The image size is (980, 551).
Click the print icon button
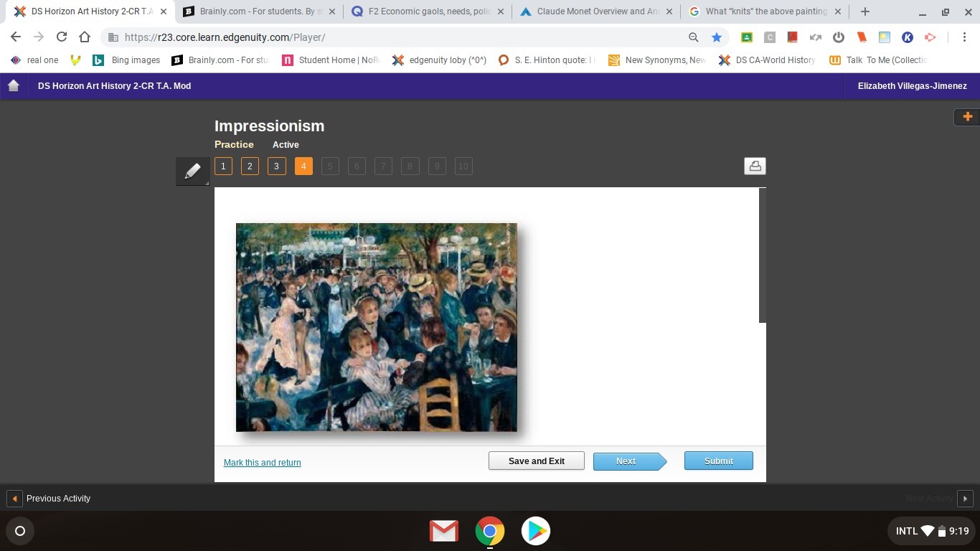(755, 166)
